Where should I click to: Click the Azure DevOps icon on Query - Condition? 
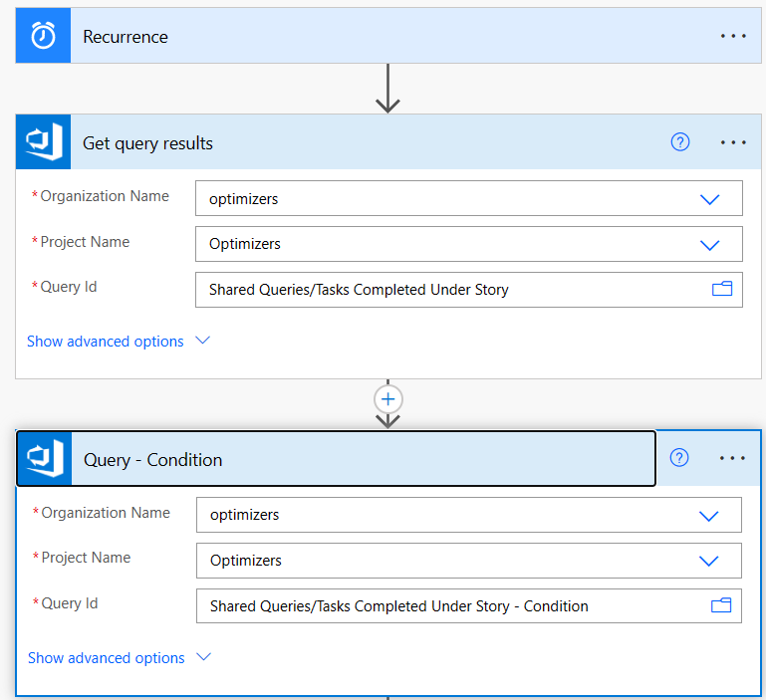(x=44, y=459)
